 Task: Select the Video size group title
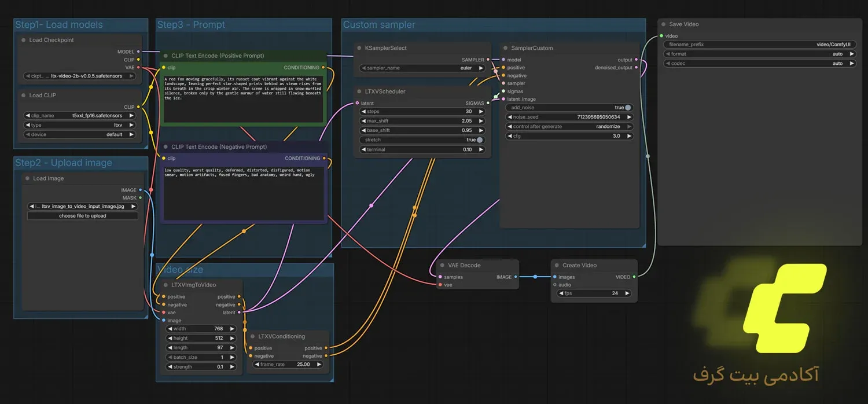(180, 270)
